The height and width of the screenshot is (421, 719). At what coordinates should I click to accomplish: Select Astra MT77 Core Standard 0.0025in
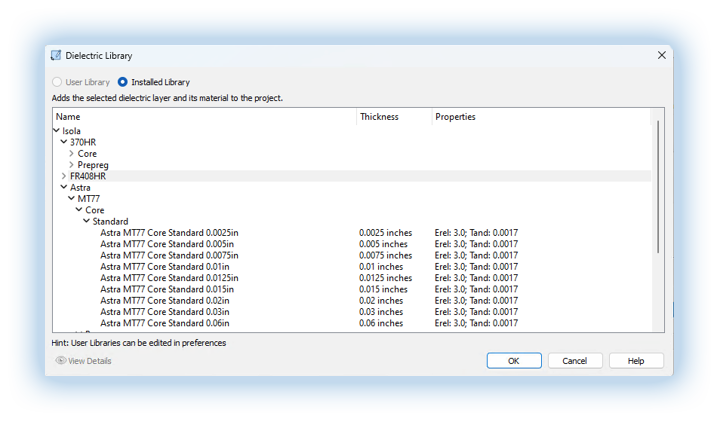click(169, 233)
